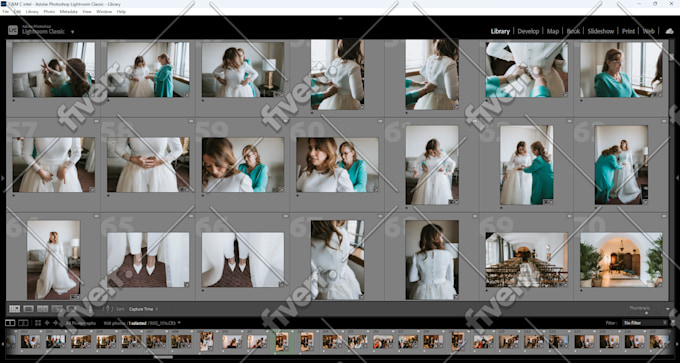This screenshot has height=363, width=680.
Task: Select photo 60 of bride glancing sideways
Action: click(x=337, y=165)
